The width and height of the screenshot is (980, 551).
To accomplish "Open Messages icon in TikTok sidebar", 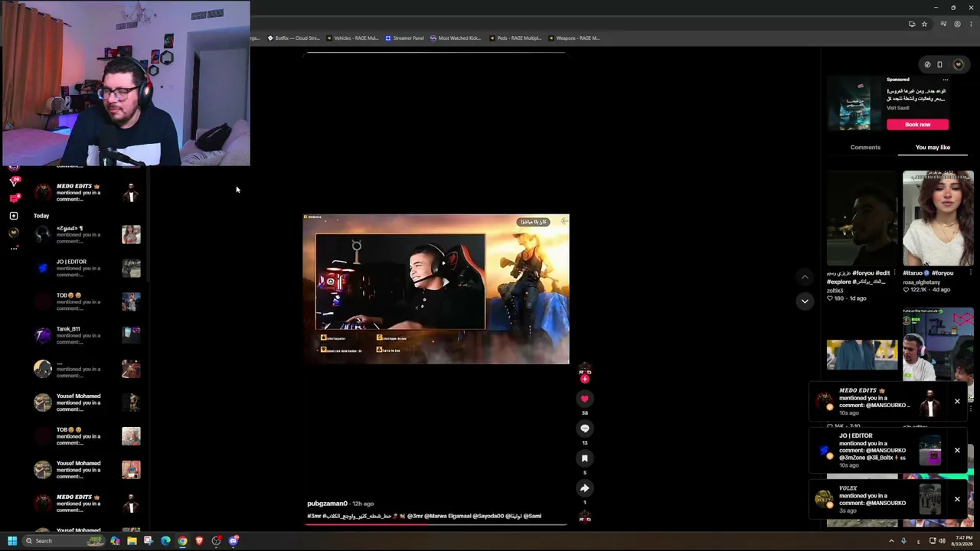I will point(13,181).
